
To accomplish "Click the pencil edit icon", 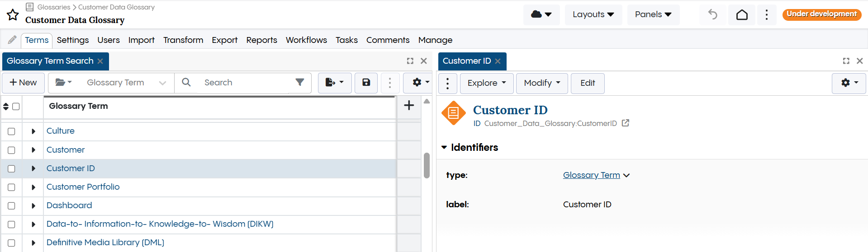I will (x=12, y=40).
